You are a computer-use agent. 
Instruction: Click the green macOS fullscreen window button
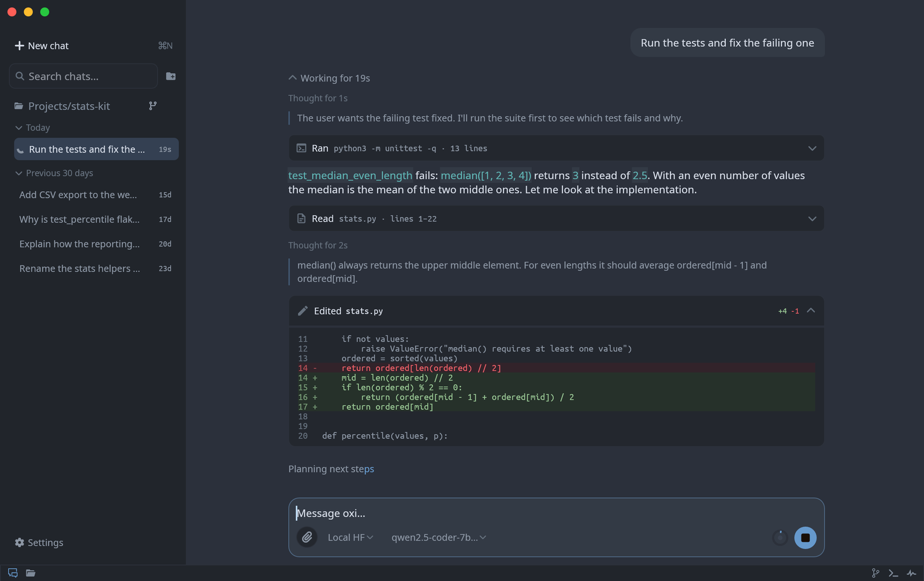[44, 12]
